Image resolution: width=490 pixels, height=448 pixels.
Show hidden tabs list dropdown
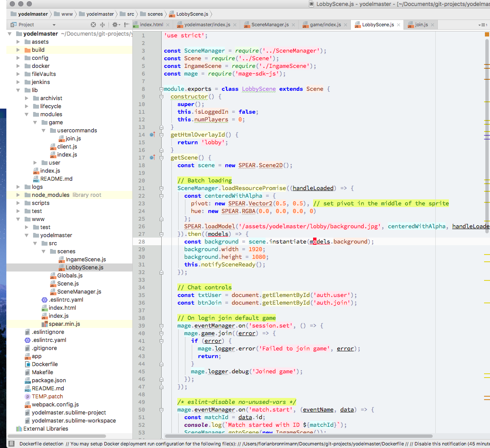tap(482, 25)
